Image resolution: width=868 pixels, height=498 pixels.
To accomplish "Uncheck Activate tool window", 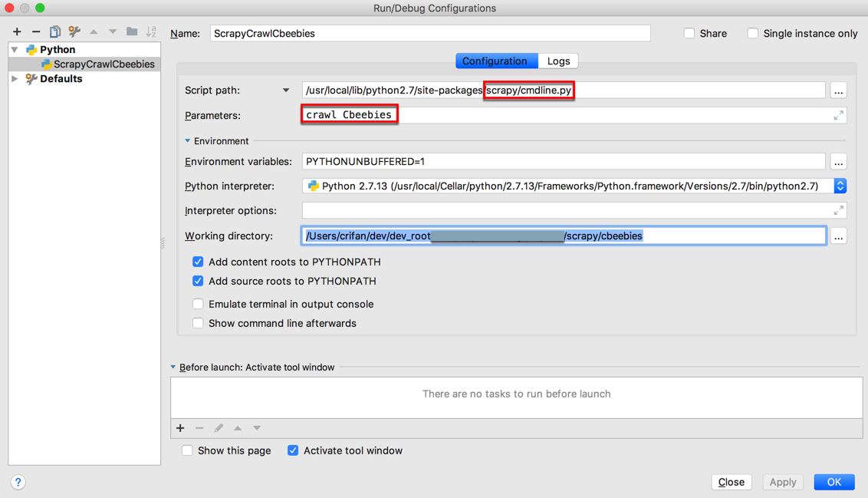I will (x=293, y=450).
